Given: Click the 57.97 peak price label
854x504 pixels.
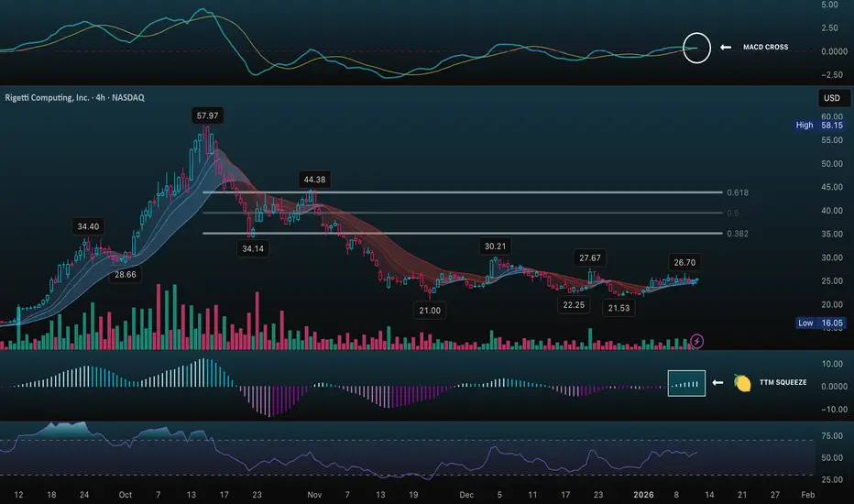Looking at the screenshot, I should point(207,115).
